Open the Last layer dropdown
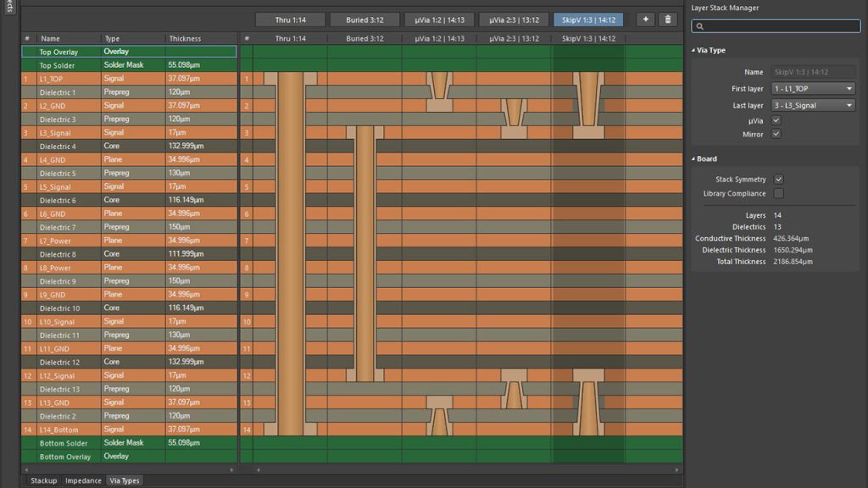Image resolution: width=868 pixels, height=488 pixels. [x=813, y=105]
